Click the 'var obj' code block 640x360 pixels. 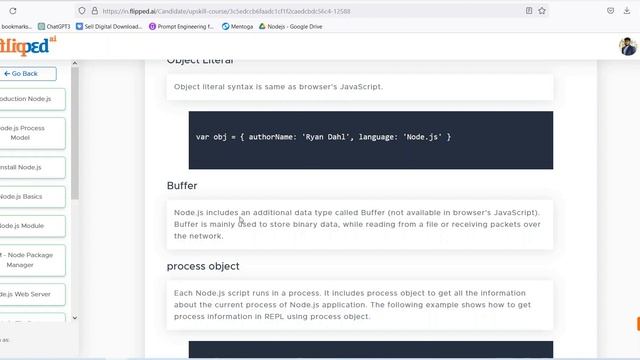point(371,140)
